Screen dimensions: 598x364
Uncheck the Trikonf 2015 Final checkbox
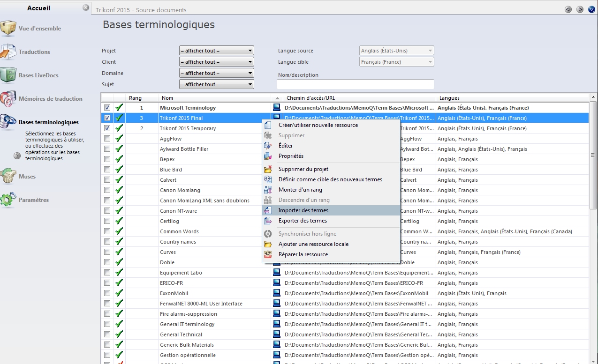[x=107, y=118]
